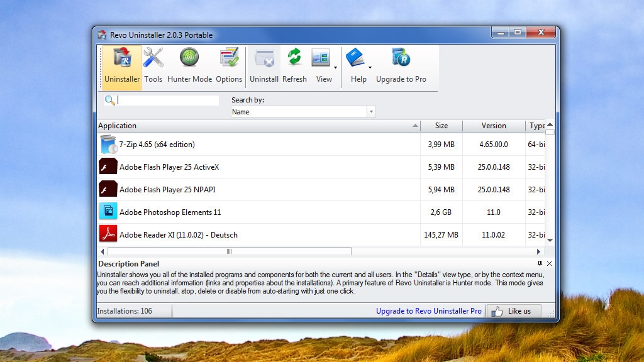This screenshot has width=644, height=362.
Task: Click the "25.0.0.148" version of ActiveX row
Action: (x=494, y=167)
